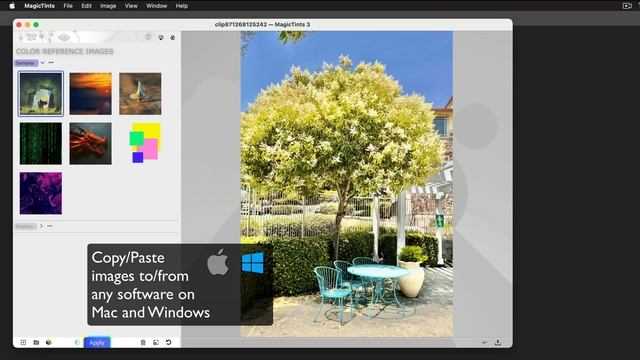This screenshot has width=640, height=360.
Task: Select the green matrix code reference thumbnail
Action: pyautogui.click(x=41, y=144)
